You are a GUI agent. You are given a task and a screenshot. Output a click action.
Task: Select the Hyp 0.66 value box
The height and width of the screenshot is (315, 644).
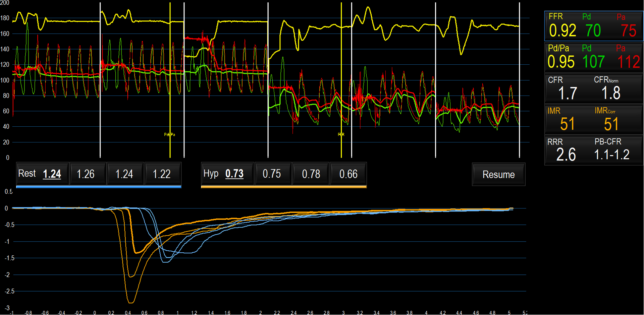click(x=348, y=174)
